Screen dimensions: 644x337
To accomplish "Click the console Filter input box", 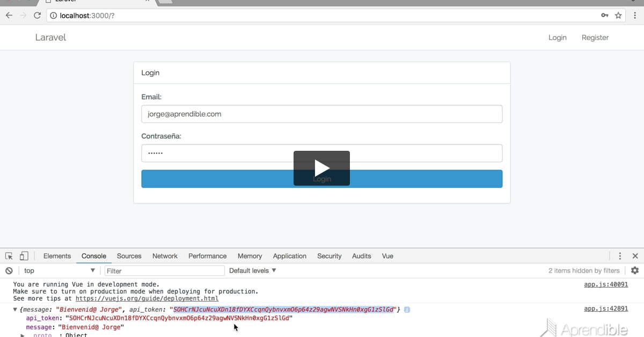I will click(164, 270).
